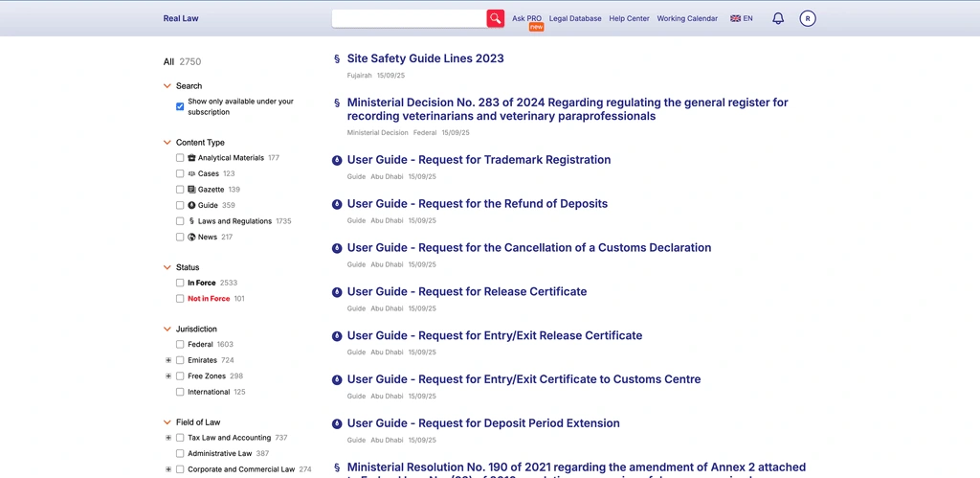Image resolution: width=980 pixels, height=478 pixels.
Task: Click the guide icon beside Request for Entry/Exit Release Certificate
Action: (337, 336)
